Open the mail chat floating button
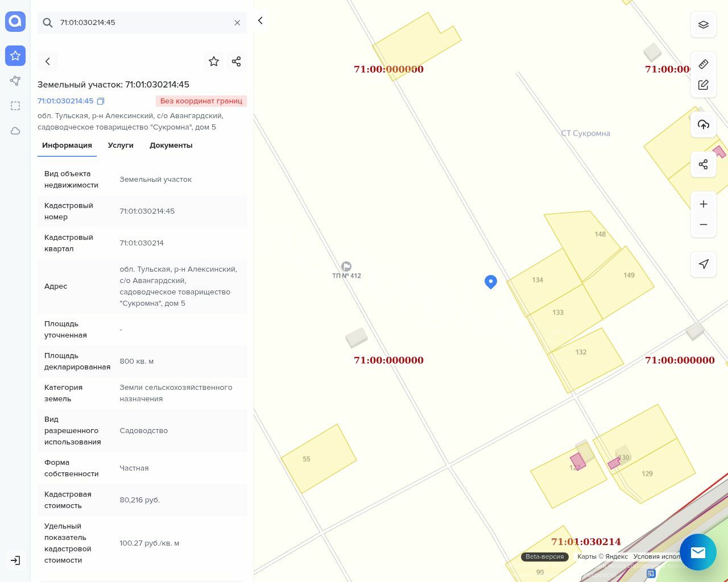 coord(698,552)
